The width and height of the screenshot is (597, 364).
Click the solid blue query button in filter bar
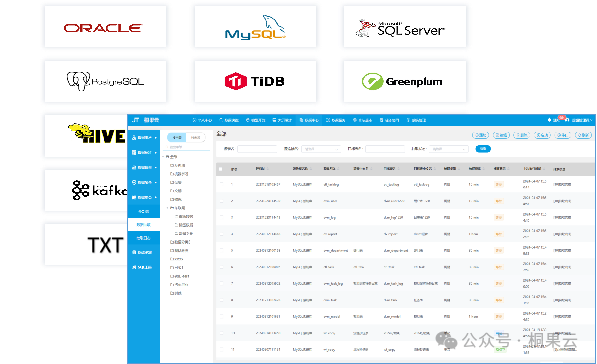click(483, 149)
